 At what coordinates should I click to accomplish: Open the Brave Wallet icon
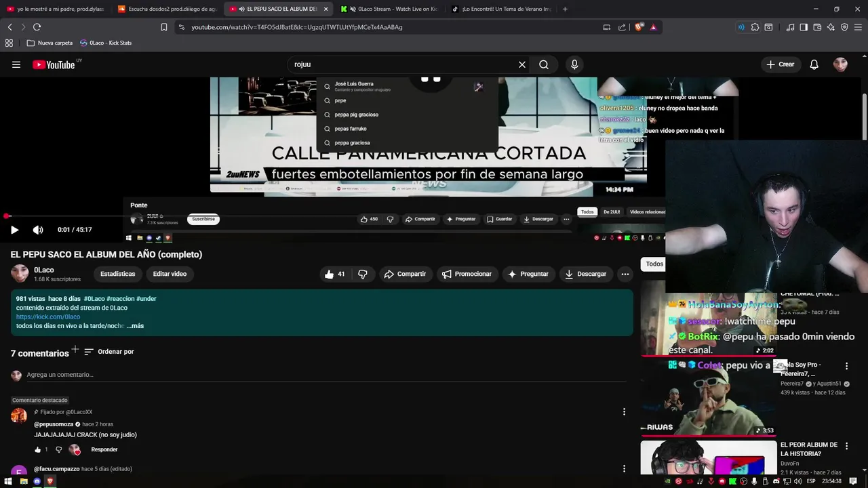[x=817, y=27]
